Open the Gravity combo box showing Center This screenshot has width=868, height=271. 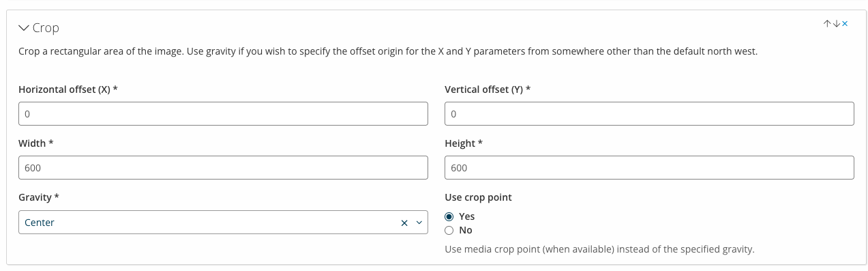click(223, 223)
